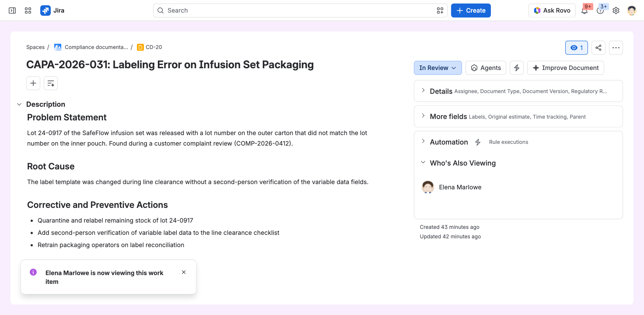
Task: Collapse Who's Also Viewing section
Action: coord(423,162)
